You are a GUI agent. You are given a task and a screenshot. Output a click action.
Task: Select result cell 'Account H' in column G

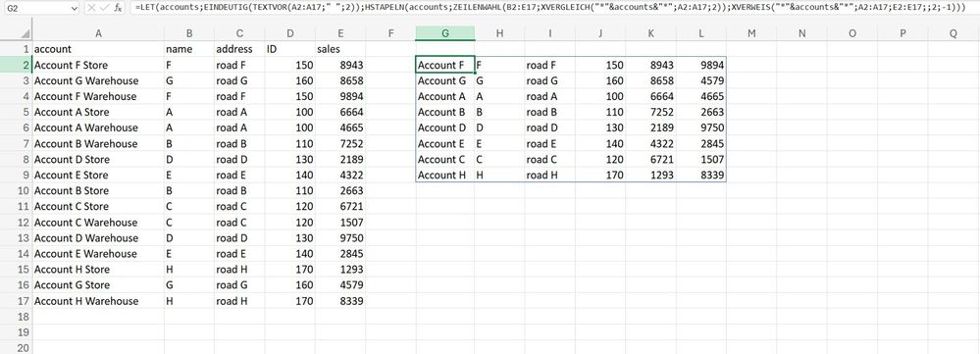[445, 175]
